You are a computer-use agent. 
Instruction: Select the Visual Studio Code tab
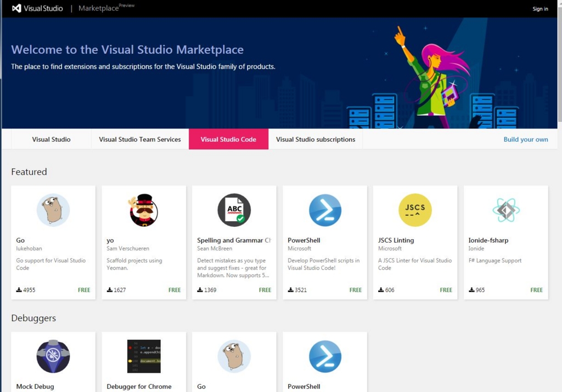228,139
